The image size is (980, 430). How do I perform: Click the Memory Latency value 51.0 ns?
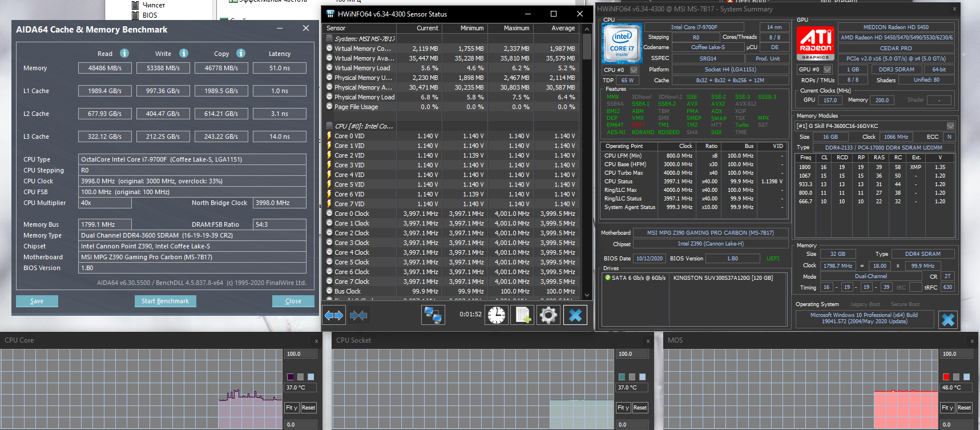pyautogui.click(x=280, y=68)
